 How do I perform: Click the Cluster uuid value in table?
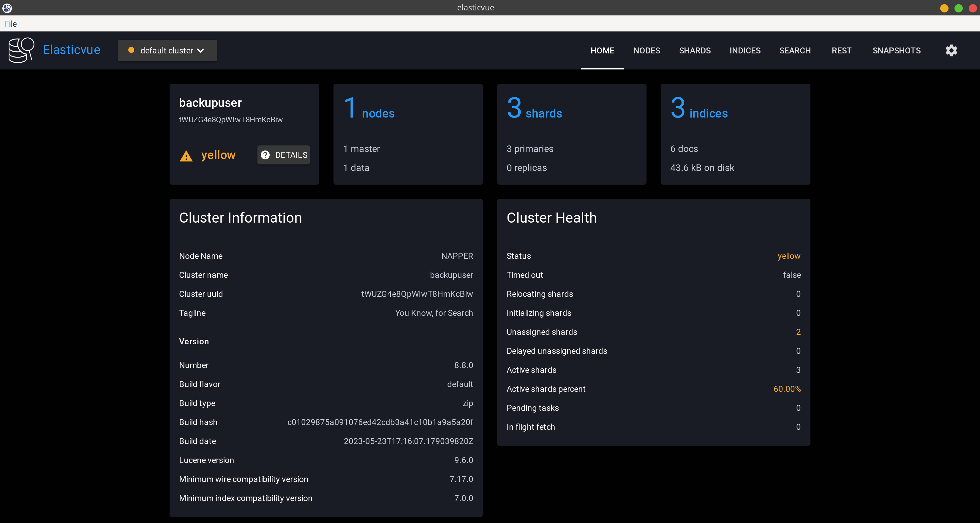point(417,294)
